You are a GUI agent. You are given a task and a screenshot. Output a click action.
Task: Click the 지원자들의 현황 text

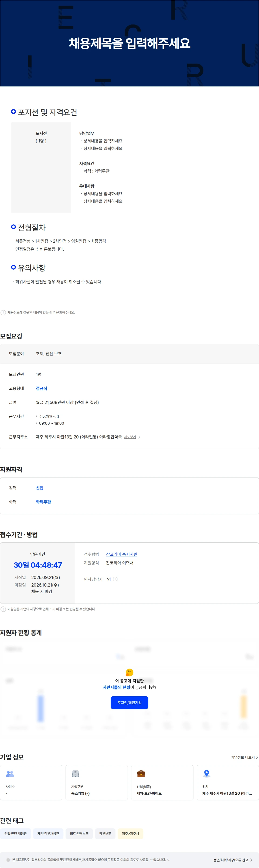point(117,687)
